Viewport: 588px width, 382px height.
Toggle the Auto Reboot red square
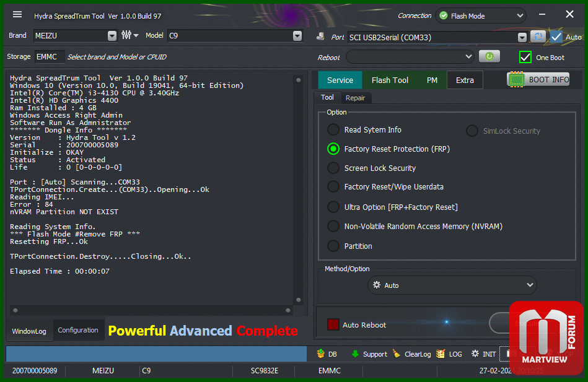pos(333,324)
